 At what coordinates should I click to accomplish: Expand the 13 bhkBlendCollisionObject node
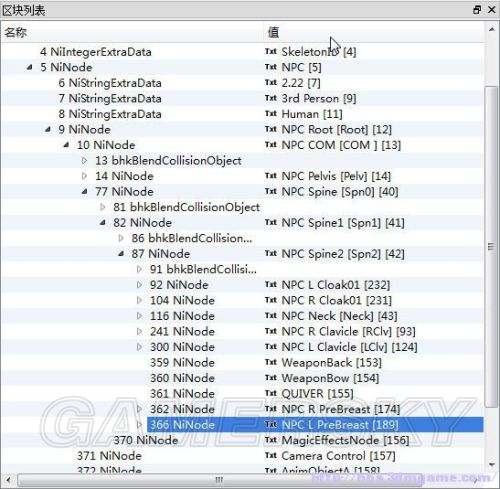[x=84, y=161]
